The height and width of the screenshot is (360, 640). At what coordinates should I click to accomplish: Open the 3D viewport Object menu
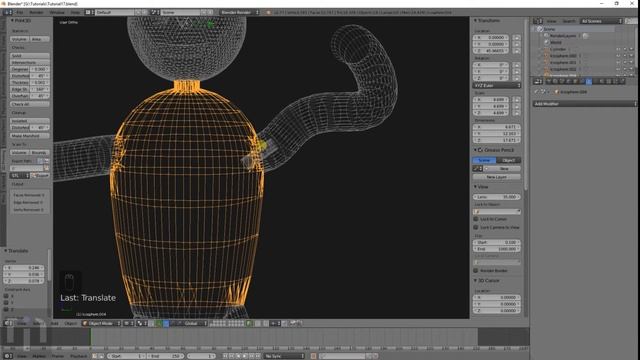click(x=70, y=323)
